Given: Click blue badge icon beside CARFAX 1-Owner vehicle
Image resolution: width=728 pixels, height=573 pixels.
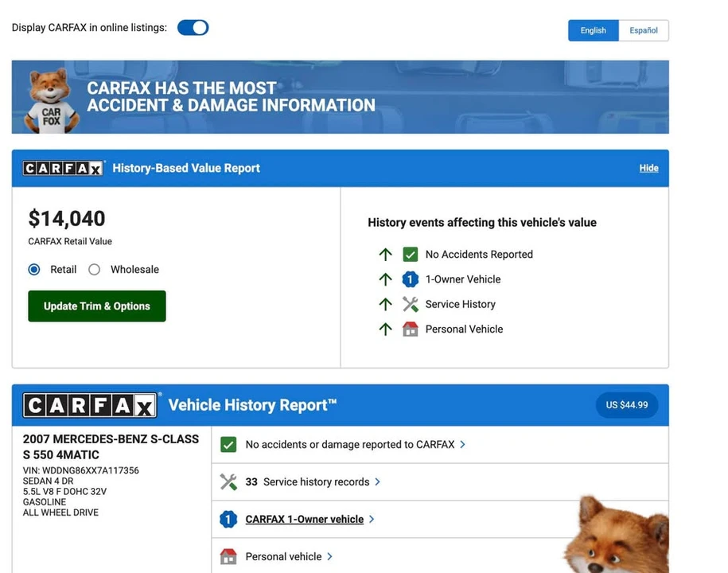Looking at the screenshot, I should [228, 519].
